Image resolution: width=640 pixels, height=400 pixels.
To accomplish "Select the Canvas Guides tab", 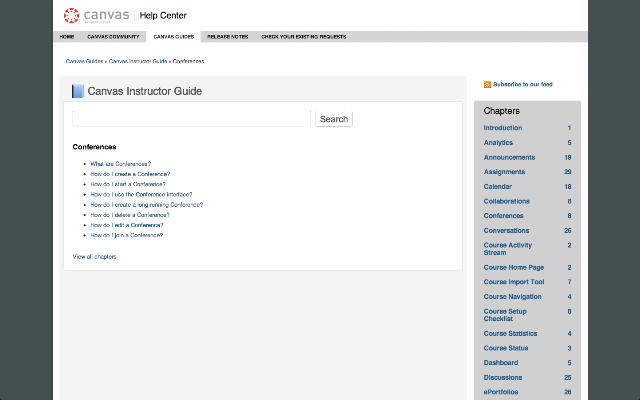I will click(x=173, y=37).
